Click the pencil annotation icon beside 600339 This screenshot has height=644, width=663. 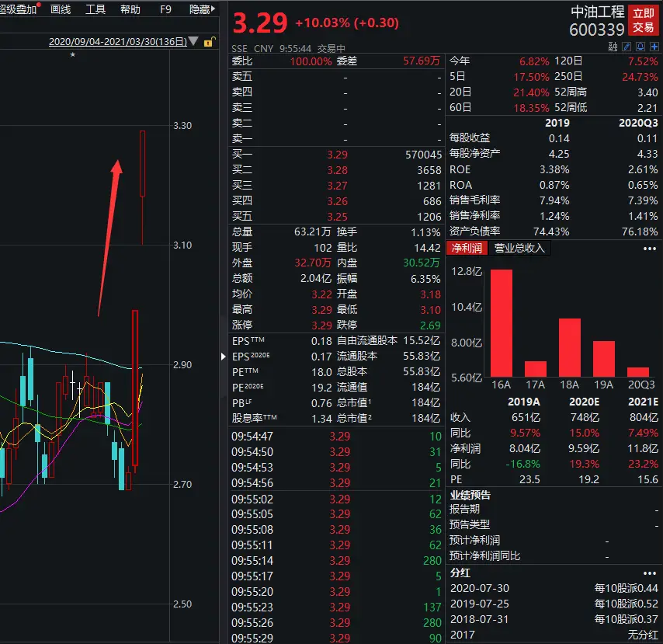tap(627, 47)
